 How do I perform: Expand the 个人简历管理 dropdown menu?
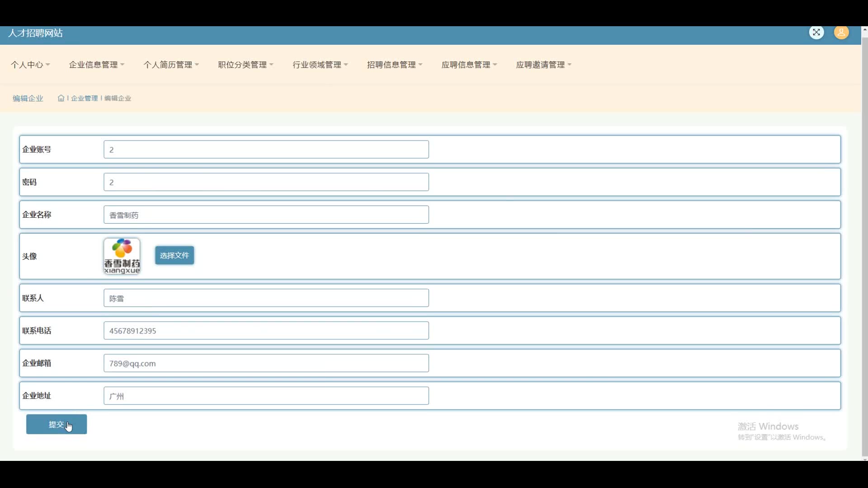point(171,65)
